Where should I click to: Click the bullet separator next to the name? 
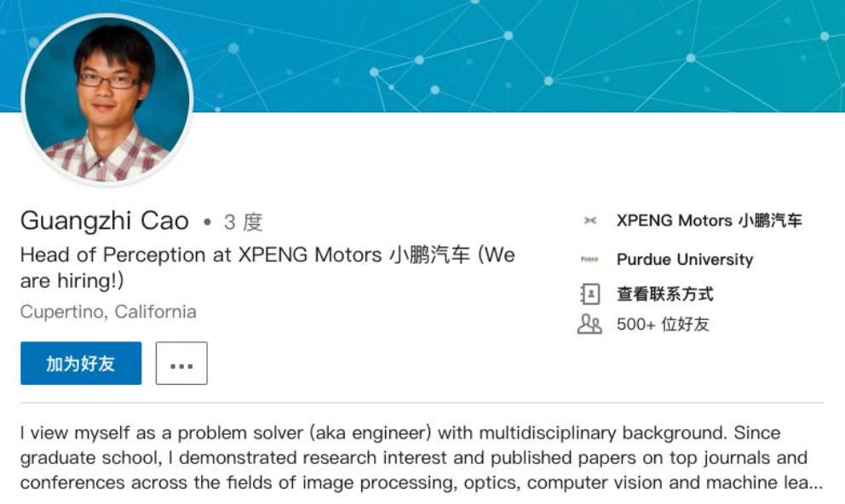pyautogui.click(x=207, y=222)
